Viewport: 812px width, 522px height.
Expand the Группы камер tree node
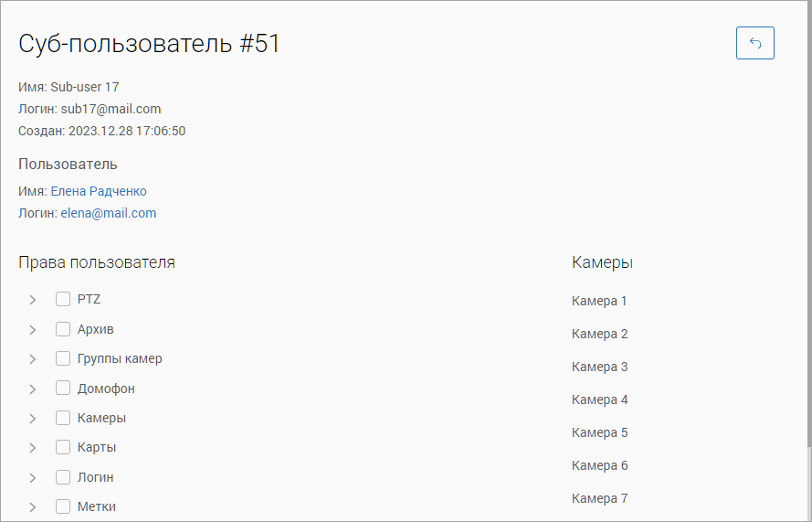(x=32, y=359)
